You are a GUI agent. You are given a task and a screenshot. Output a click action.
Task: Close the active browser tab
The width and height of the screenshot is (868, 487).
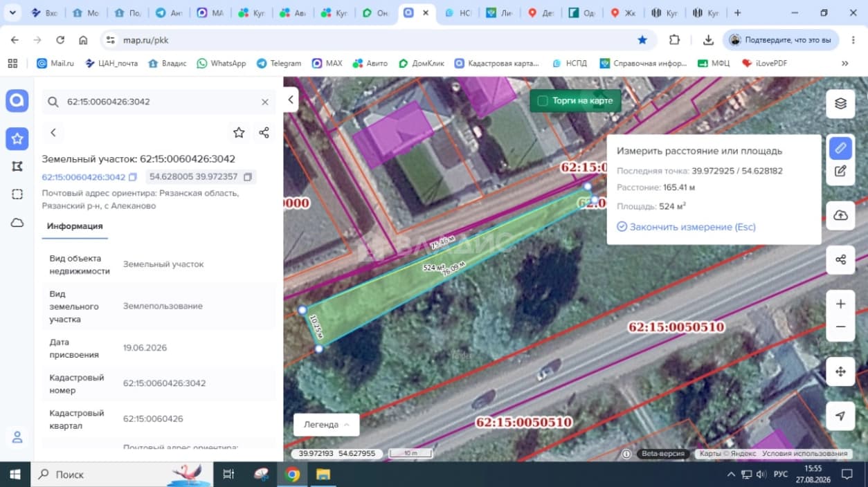pyautogui.click(x=425, y=12)
